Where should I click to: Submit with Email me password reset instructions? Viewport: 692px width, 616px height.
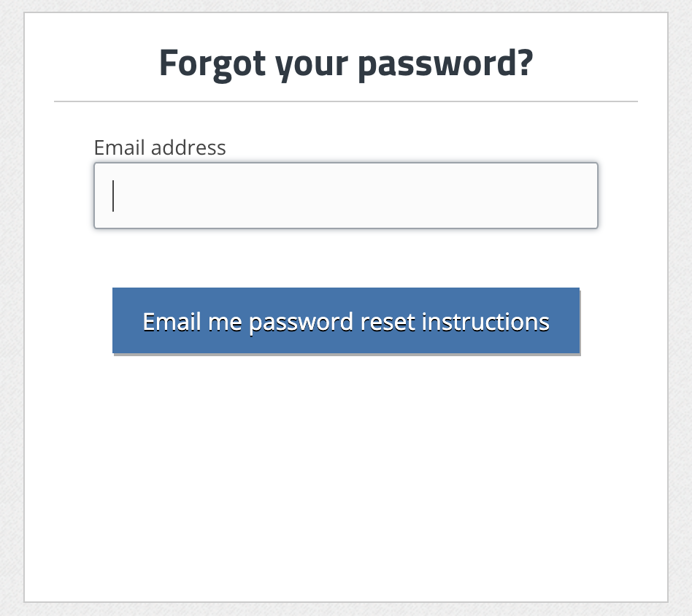coord(346,321)
